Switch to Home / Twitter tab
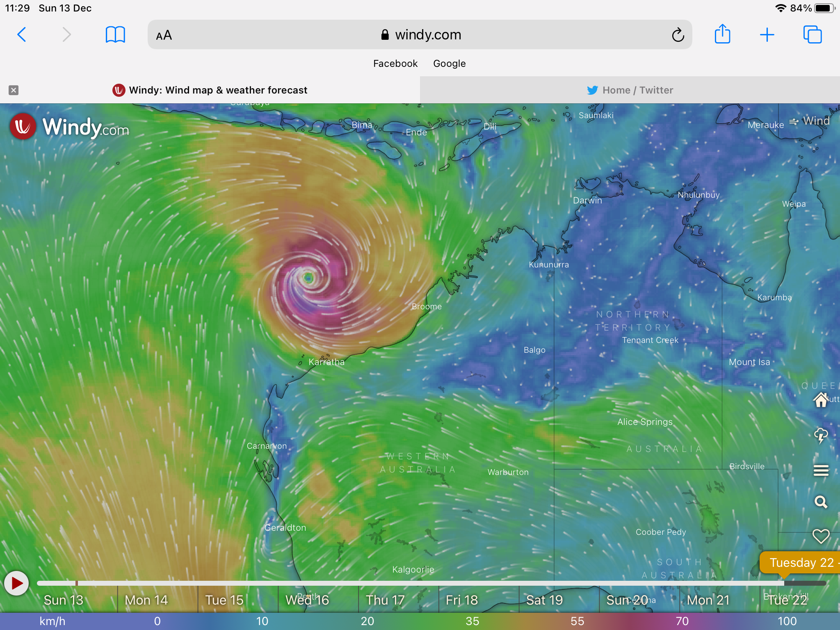Screen dimensions: 840x630 click(x=630, y=90)
